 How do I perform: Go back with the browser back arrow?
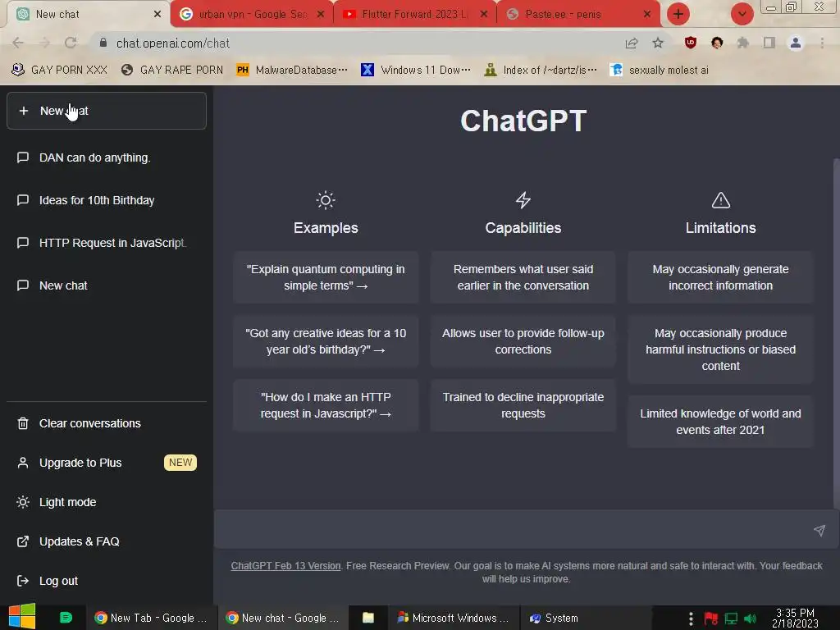tap(18, 43)
